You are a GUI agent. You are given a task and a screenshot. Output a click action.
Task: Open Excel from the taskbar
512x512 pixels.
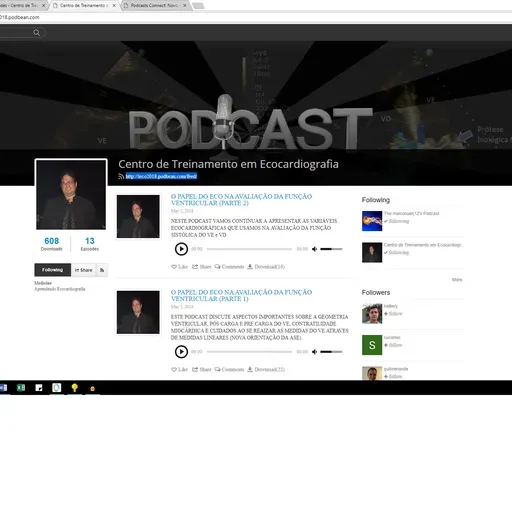tap(21, 388)
